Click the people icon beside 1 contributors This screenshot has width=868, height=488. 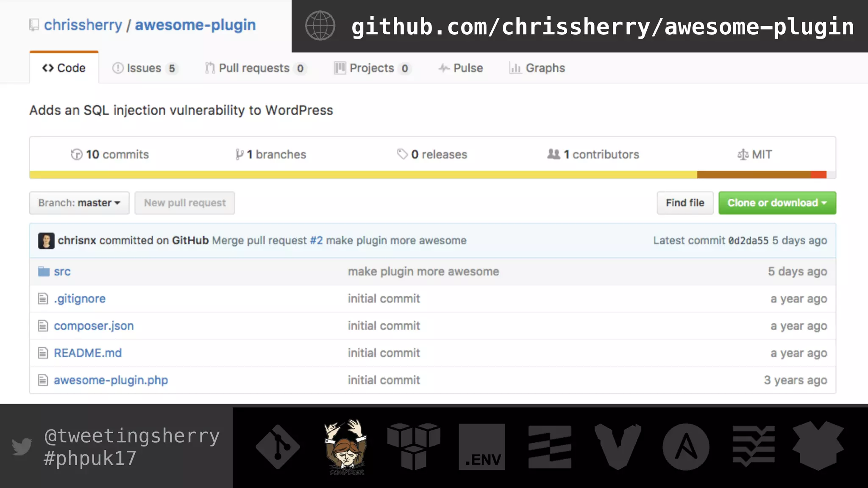tap(554, 154)
